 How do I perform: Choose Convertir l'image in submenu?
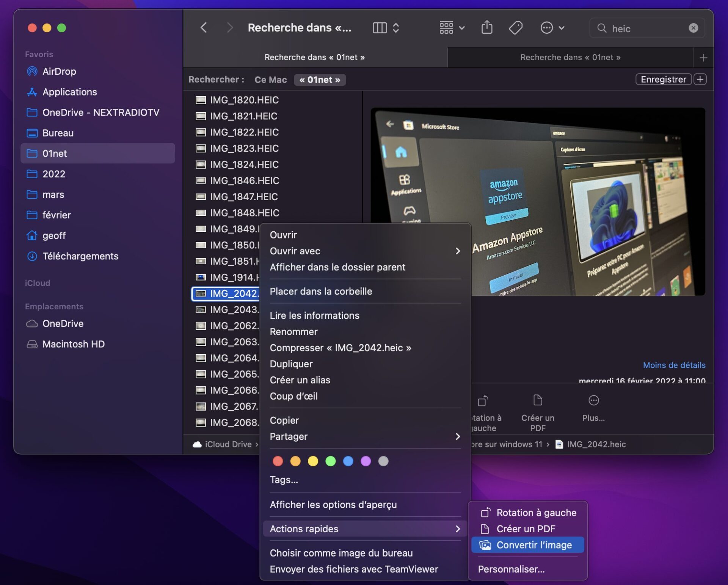tap(527, 545)
